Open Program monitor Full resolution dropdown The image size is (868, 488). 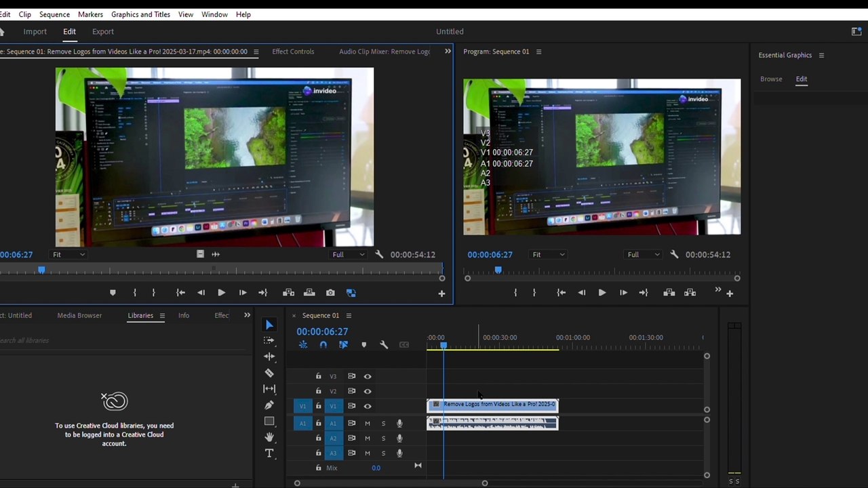644,255
